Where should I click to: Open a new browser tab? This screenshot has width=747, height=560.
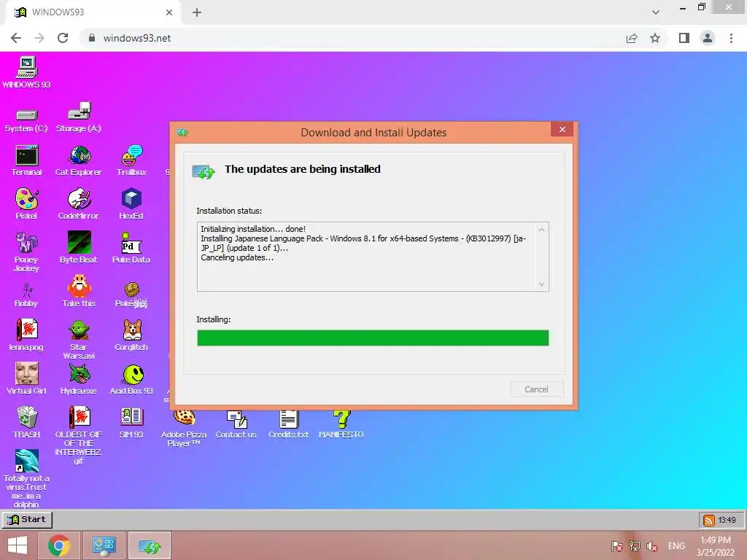pos(197,12)
